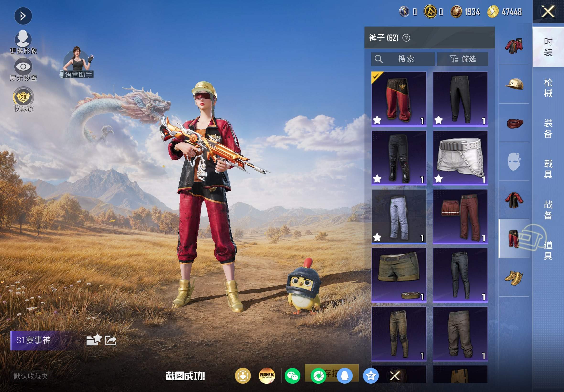The image size is (564, 392).
Task: Switch to the 时装 tab
Action: tap(548, 47)
